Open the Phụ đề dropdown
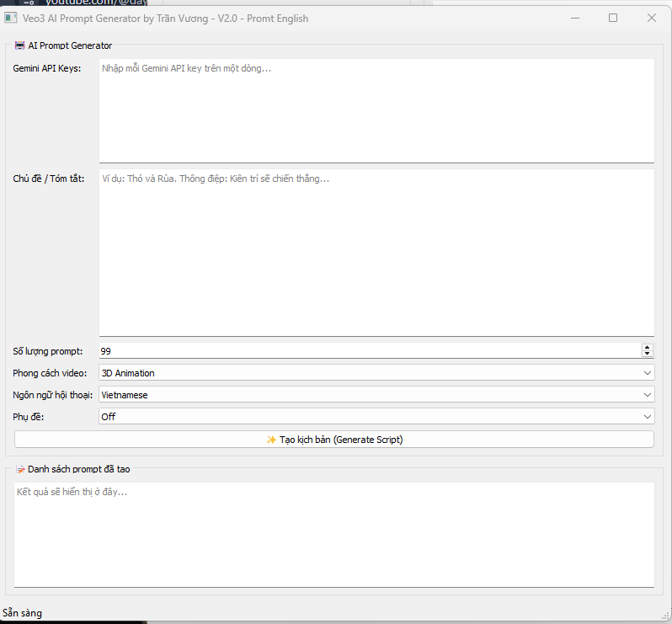 [647, 417]
